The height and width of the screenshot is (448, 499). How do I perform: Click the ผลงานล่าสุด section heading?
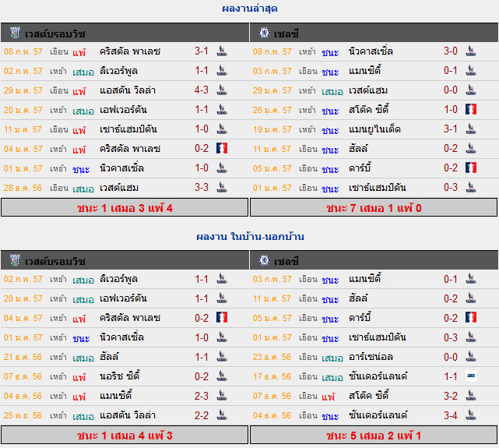[249, 9]
